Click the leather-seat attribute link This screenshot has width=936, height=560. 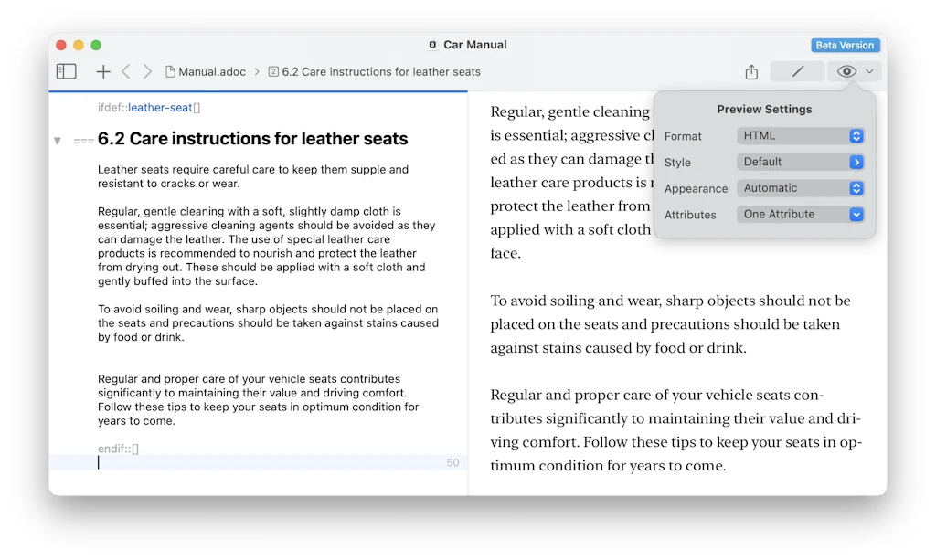coord(161,107)
